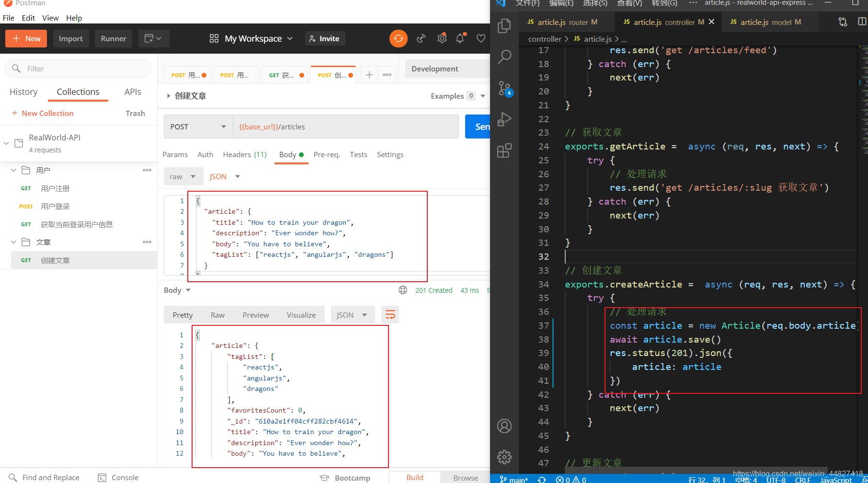Open the tab options ellipsis menu
The image size is (868, 483).
point(387,75)
